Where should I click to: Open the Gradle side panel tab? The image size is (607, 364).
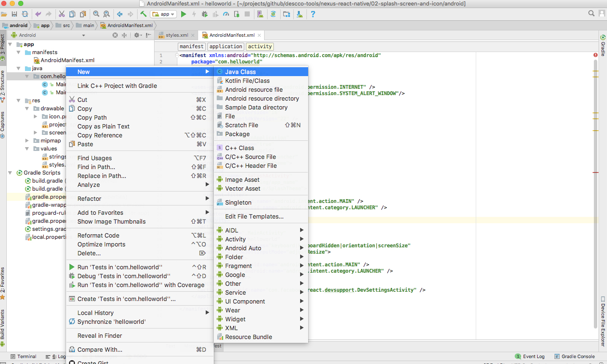pyautogui.click(x=603, y=46)
